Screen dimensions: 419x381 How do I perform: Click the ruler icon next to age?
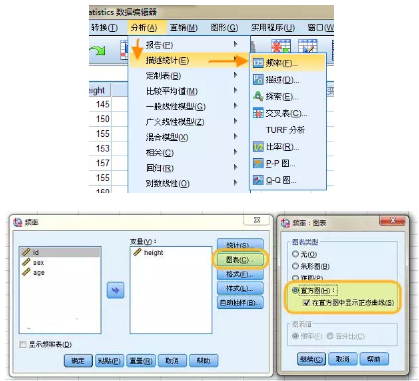[x=26, y=272]
